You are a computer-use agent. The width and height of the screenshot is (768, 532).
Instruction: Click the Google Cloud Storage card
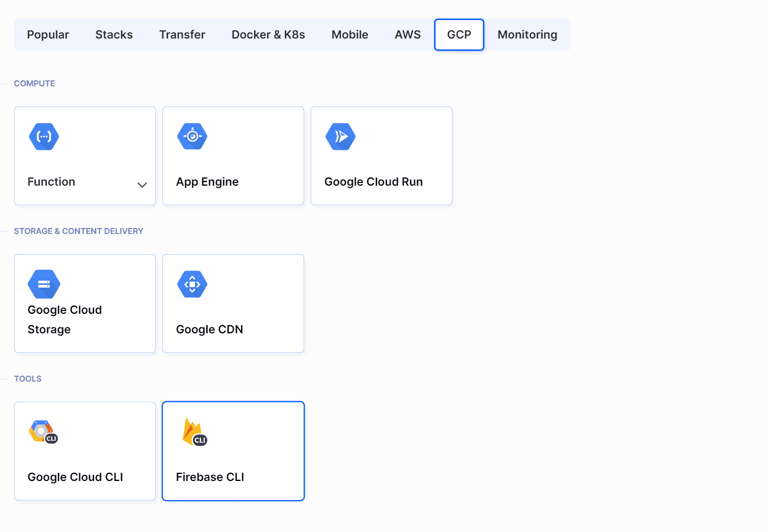click(x=85, y=303)
